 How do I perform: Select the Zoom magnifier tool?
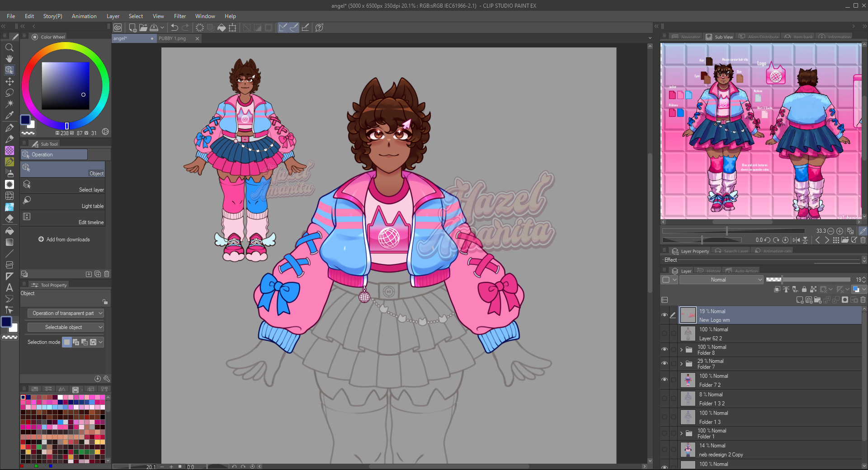point(9,47)
